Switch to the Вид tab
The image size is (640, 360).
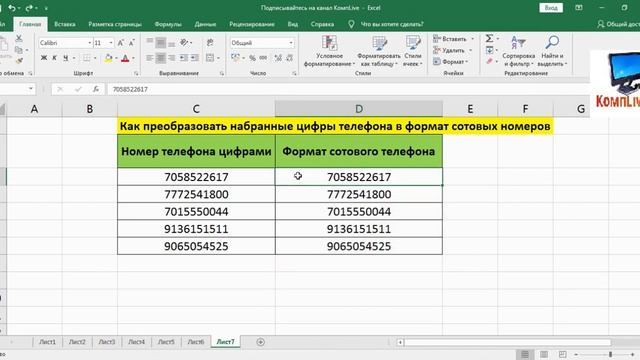293,24
